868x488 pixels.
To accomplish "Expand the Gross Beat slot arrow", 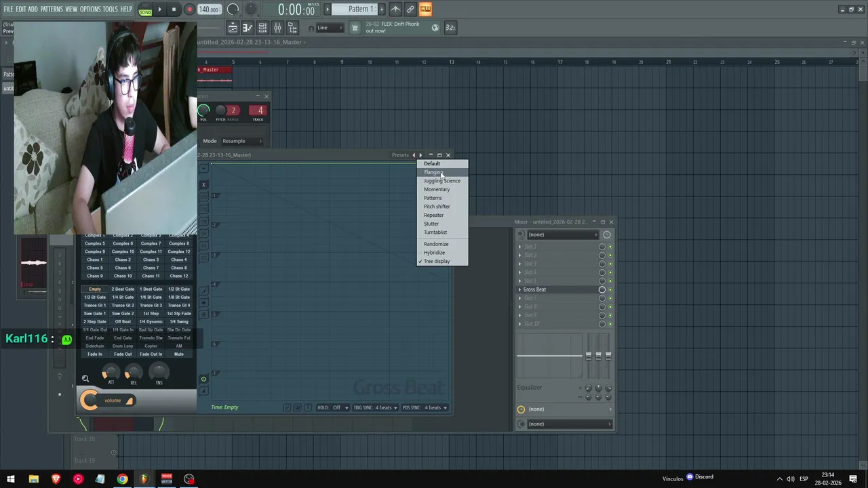I will click(x=520, y=289).
